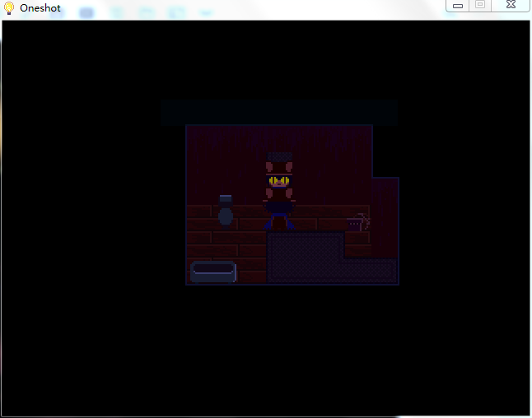Click the lightbulb icon in title bar

[10, 7]
